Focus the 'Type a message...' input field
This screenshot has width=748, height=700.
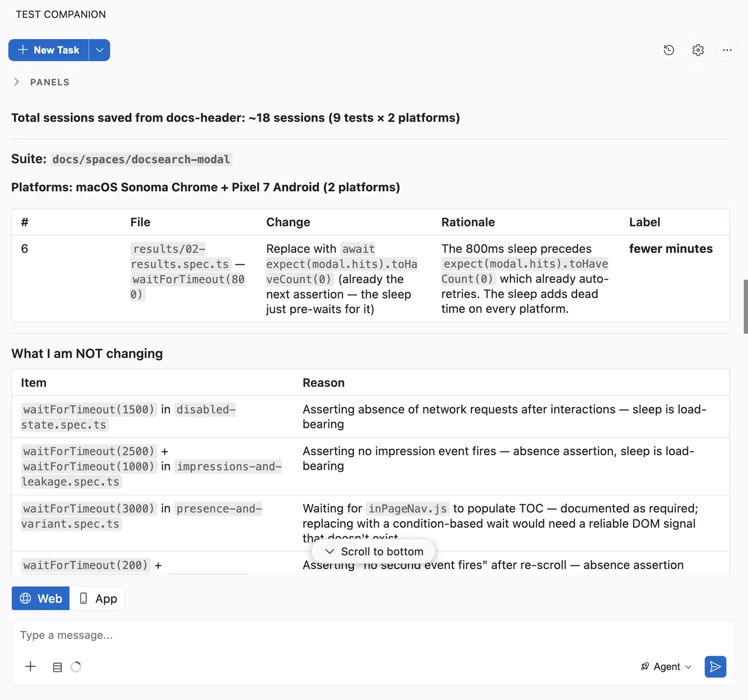tap(373, 635)
